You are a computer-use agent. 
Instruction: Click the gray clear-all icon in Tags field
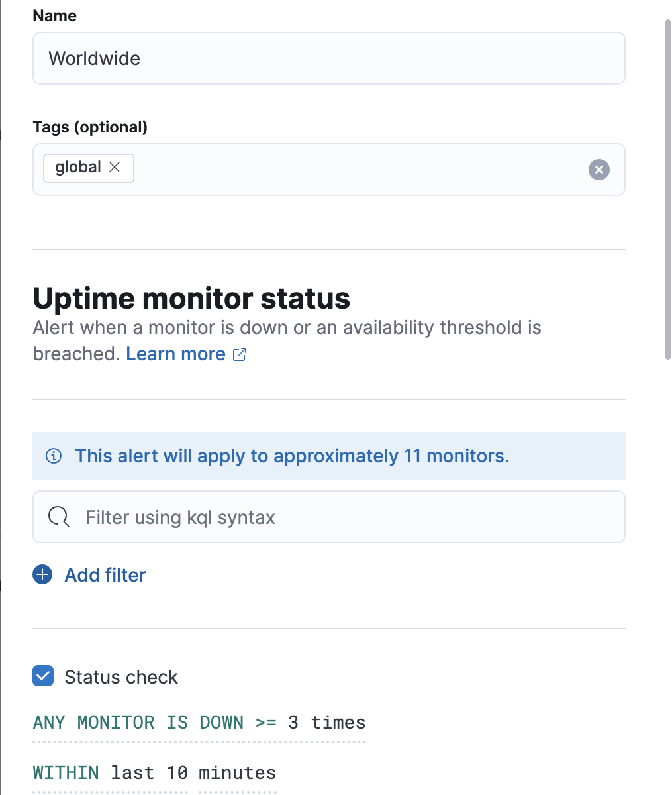(599, 170)
